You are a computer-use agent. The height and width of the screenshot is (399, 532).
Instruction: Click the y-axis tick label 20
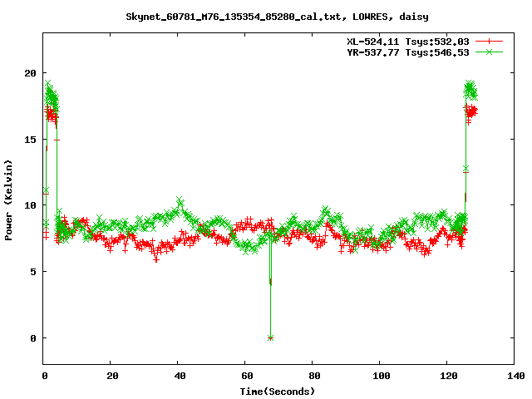point(30,73)
